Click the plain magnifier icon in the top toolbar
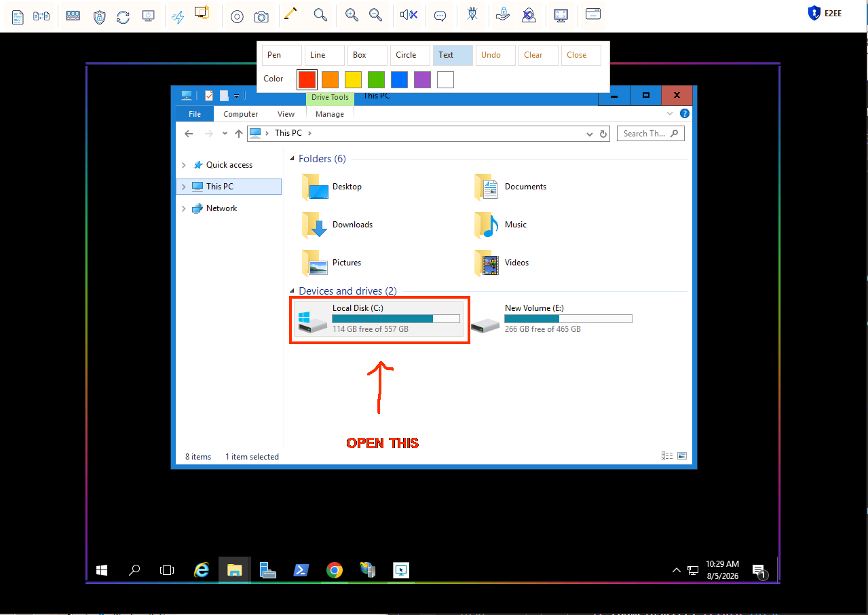This screenshot has width=868, height=615. click(320, 14)
